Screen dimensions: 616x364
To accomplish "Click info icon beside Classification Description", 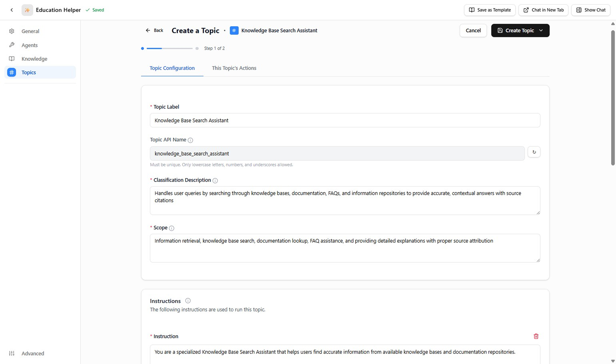I will [215, 181].
